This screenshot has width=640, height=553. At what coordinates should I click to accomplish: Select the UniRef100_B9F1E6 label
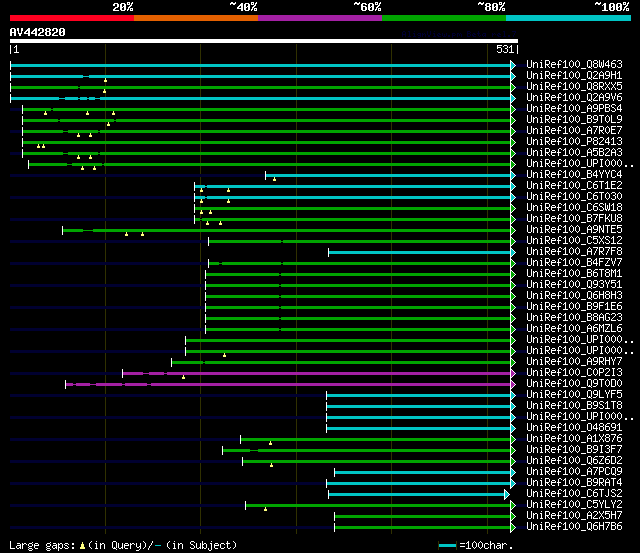point(574,307)
